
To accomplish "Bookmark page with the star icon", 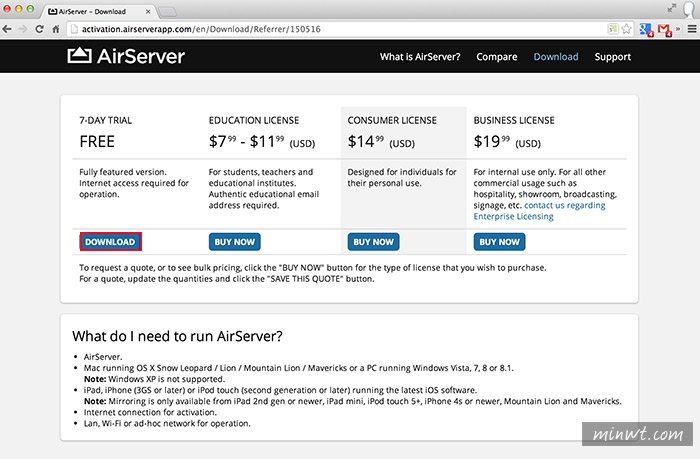I will (x=626, y=29).
